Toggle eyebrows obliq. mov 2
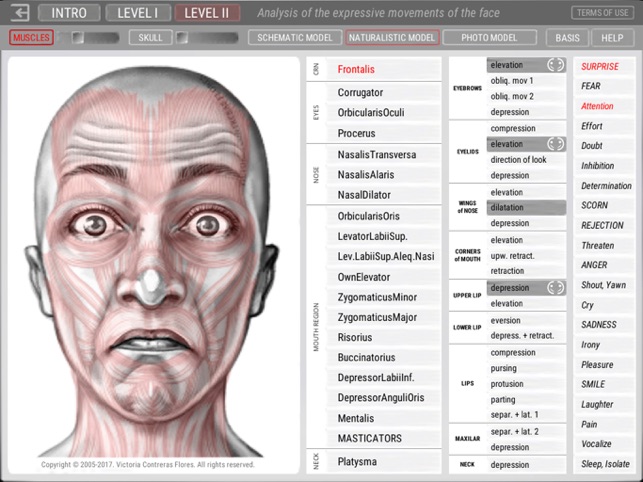The width and height of the screenshot is (643, 482). click(527, 96)
